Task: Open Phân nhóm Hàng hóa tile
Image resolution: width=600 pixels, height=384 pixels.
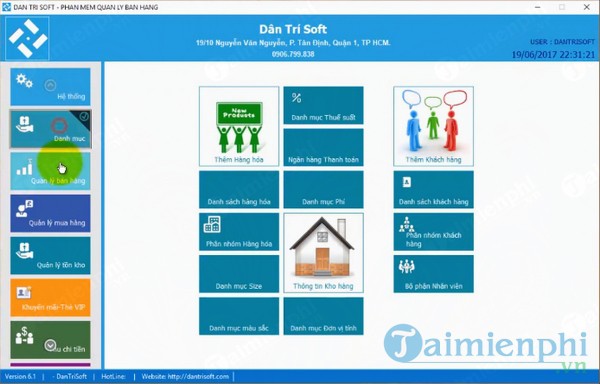Action: [x=239, y=231]
